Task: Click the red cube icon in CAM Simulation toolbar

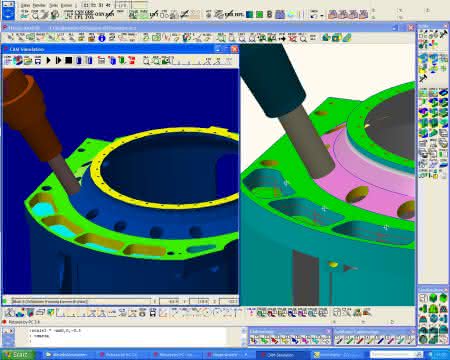Action: point(132,60)
